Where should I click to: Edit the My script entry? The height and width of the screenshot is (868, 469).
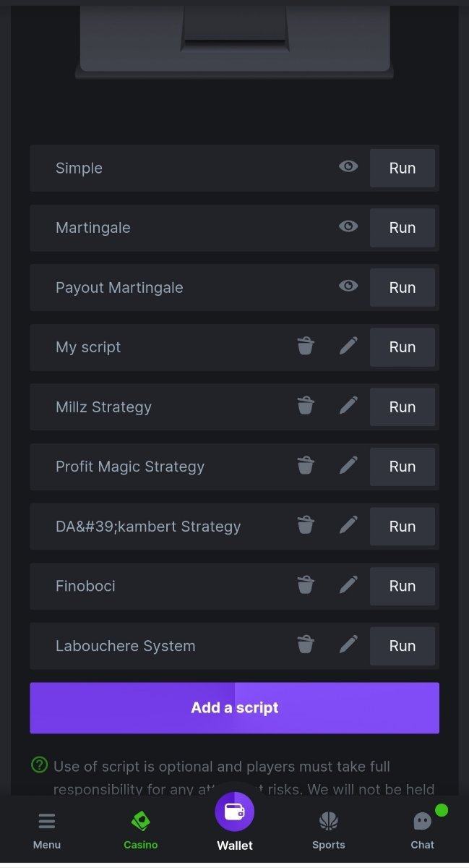click(x=348, y=347)
